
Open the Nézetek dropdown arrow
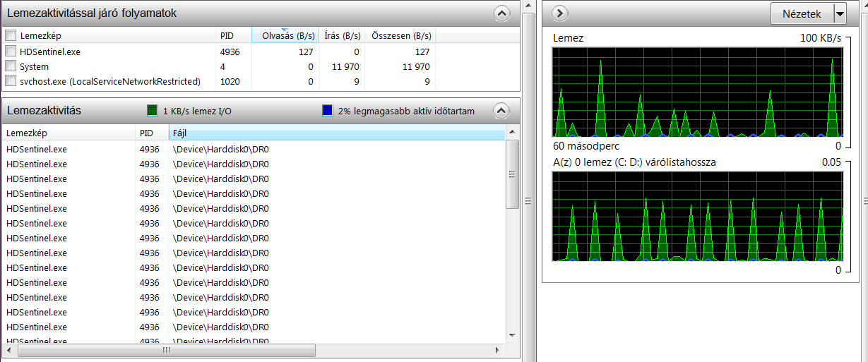840,14
